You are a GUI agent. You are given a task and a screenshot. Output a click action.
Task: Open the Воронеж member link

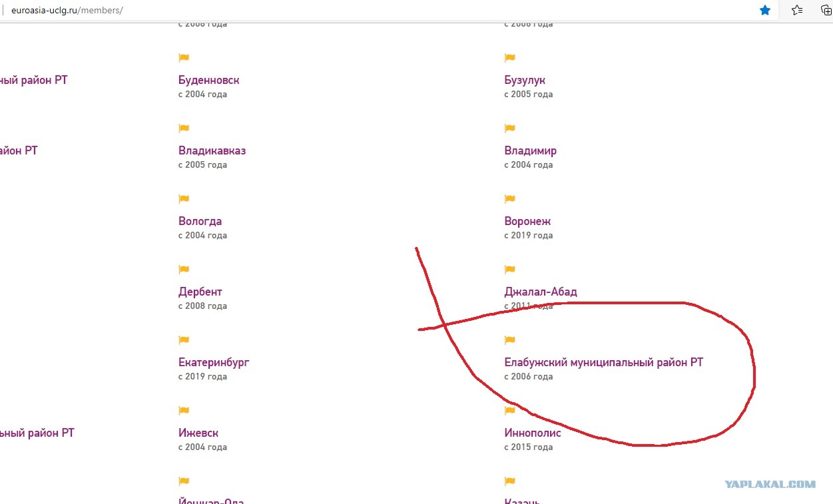[527, 222]
